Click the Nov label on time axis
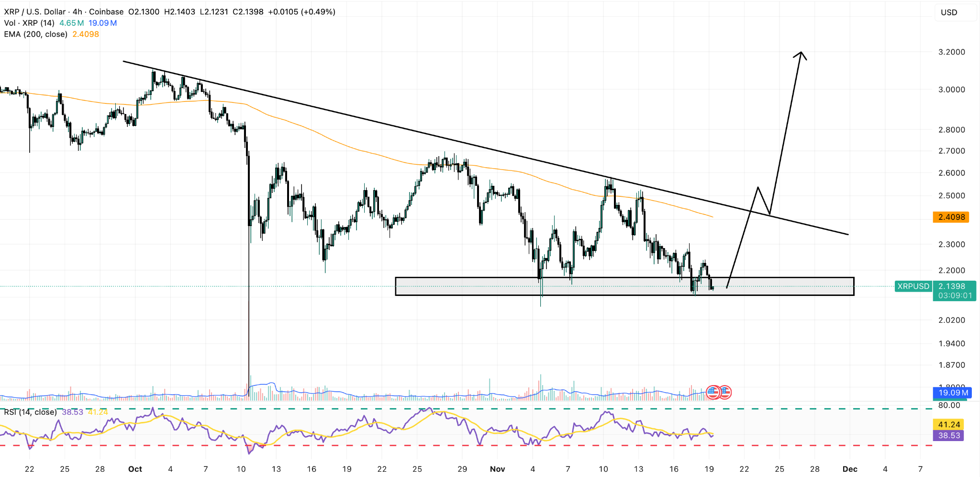 (x=498, y=469)
